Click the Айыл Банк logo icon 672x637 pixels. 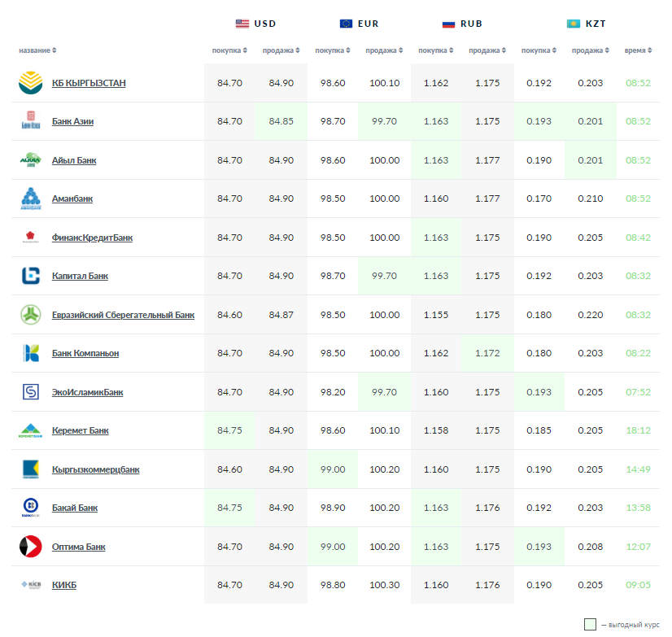[x=30, y=160]
